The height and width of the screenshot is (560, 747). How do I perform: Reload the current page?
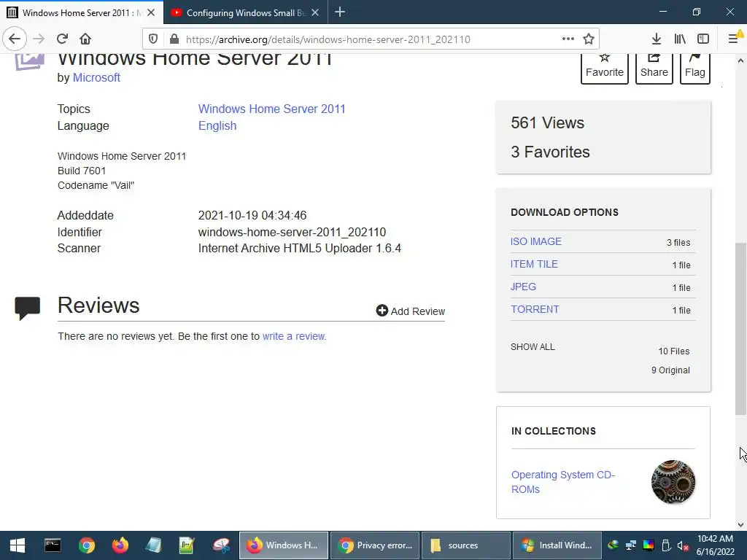pos(62,39)
